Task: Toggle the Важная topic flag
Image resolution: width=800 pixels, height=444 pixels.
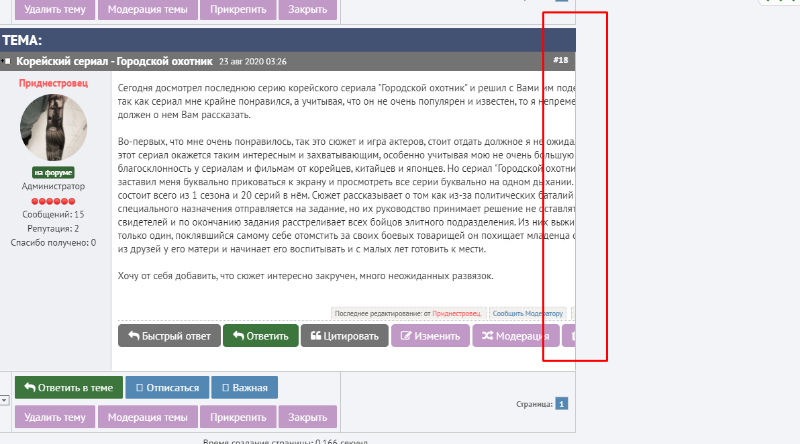Action: tap(244, 387)
